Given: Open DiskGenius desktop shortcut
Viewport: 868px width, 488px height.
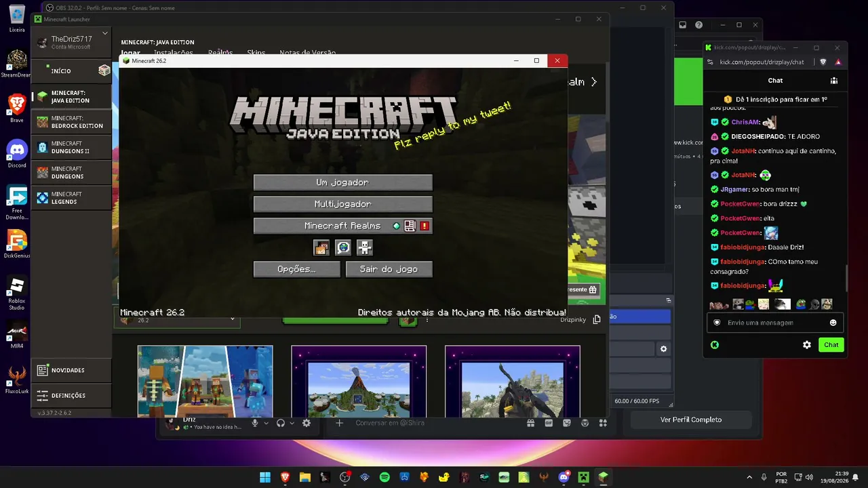Looking at the screenshot, I should (x=17, y=244).
